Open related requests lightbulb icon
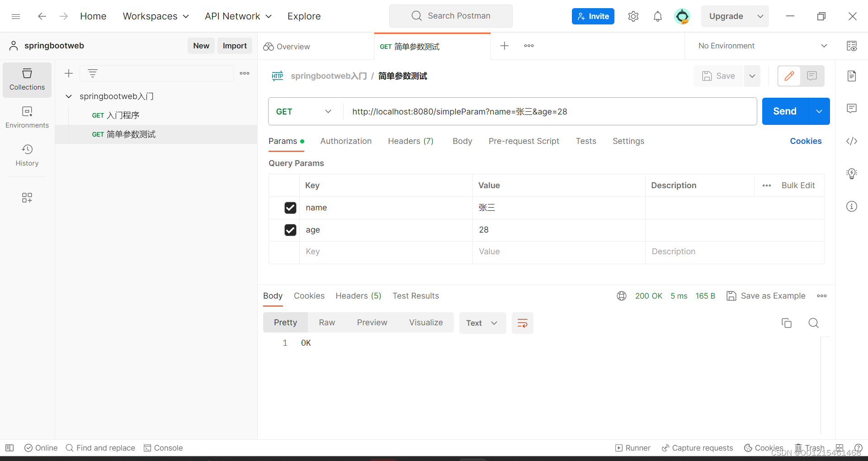The height and width of the screenshot is (461, 868). pos(852,174)
